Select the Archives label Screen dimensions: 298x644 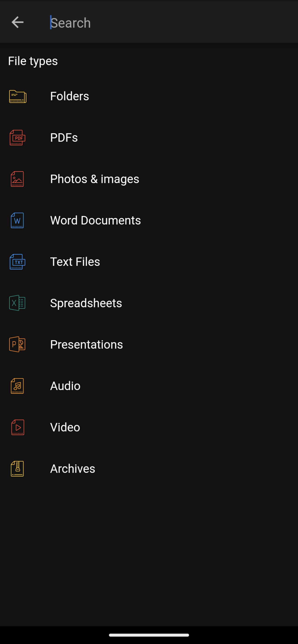[73, 469]
